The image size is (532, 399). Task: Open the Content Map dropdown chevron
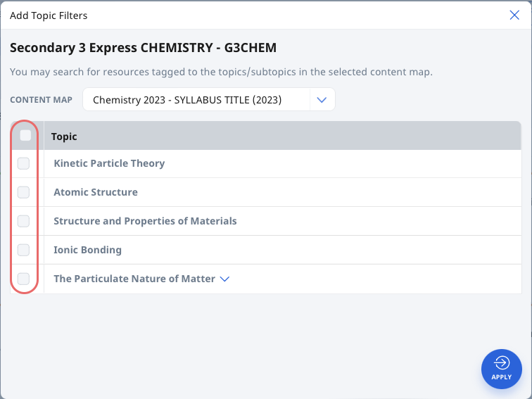point(322,100)
